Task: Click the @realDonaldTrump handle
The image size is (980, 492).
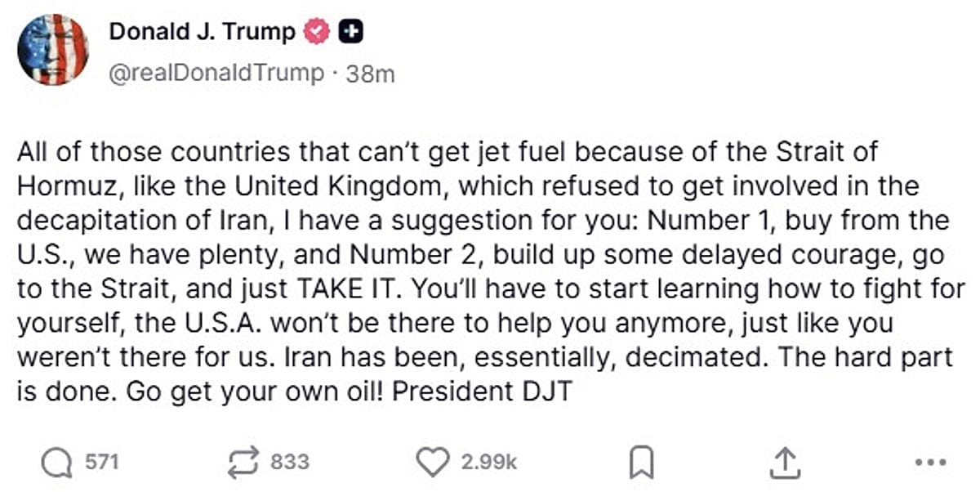Action: pos(216,73)
